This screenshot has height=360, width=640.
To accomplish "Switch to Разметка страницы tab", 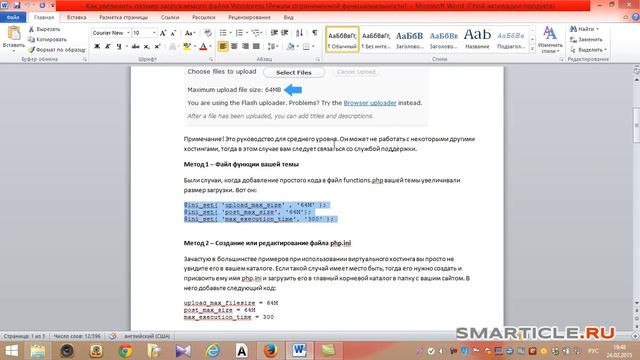I will (124, 18).
